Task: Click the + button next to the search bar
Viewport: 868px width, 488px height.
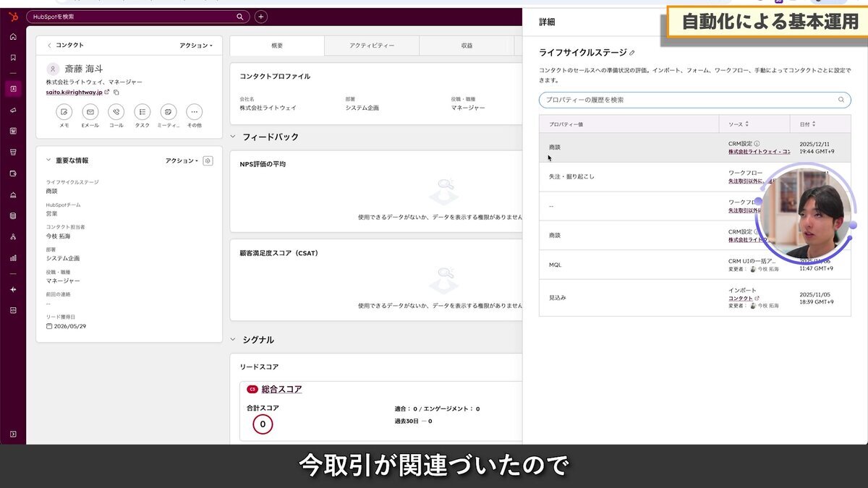Action: (260, 15)
